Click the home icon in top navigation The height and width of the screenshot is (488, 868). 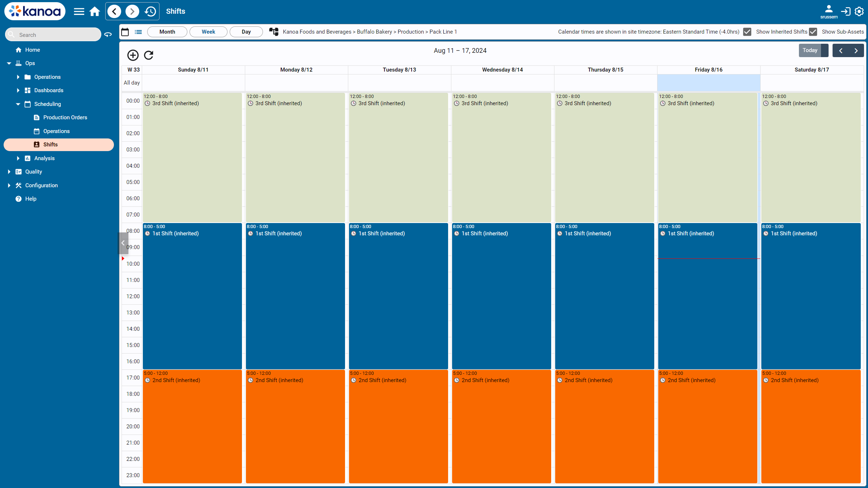click(95, 11)
